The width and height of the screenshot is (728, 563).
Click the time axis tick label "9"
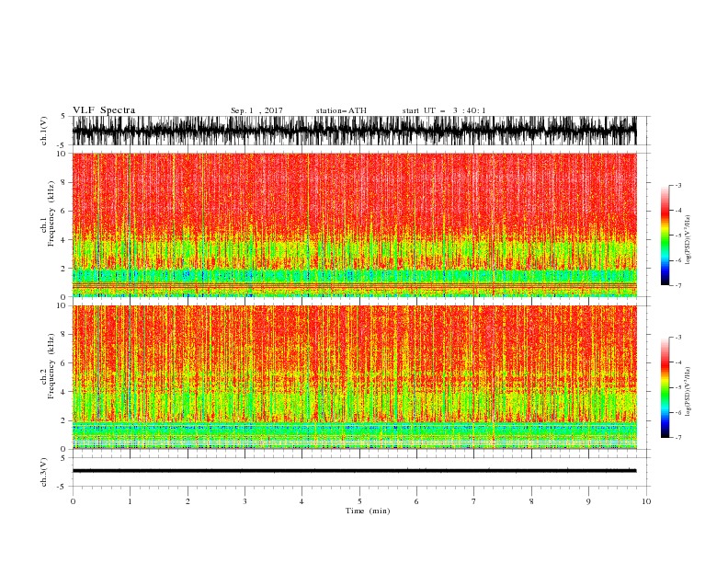pyautogui.click(x=588, y=501)
